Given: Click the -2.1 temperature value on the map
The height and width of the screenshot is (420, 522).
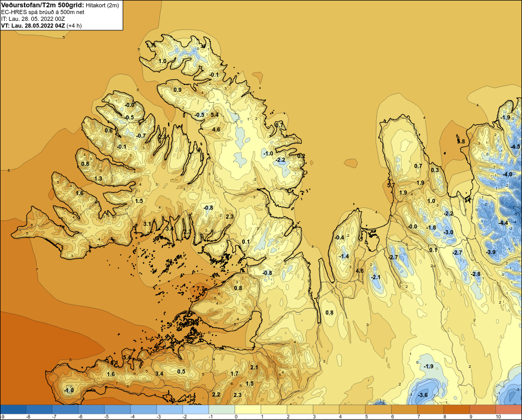Looking at the screenshot, I should 375,277.
